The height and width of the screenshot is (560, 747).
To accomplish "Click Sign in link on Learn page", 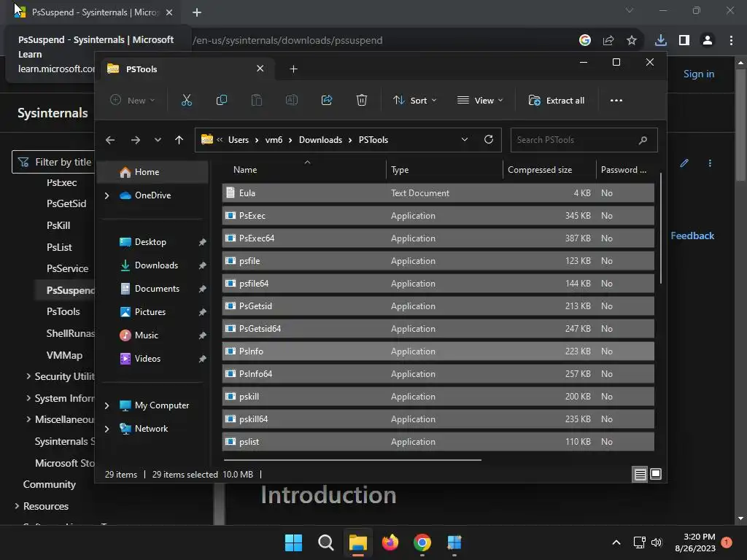I will 698,74.
